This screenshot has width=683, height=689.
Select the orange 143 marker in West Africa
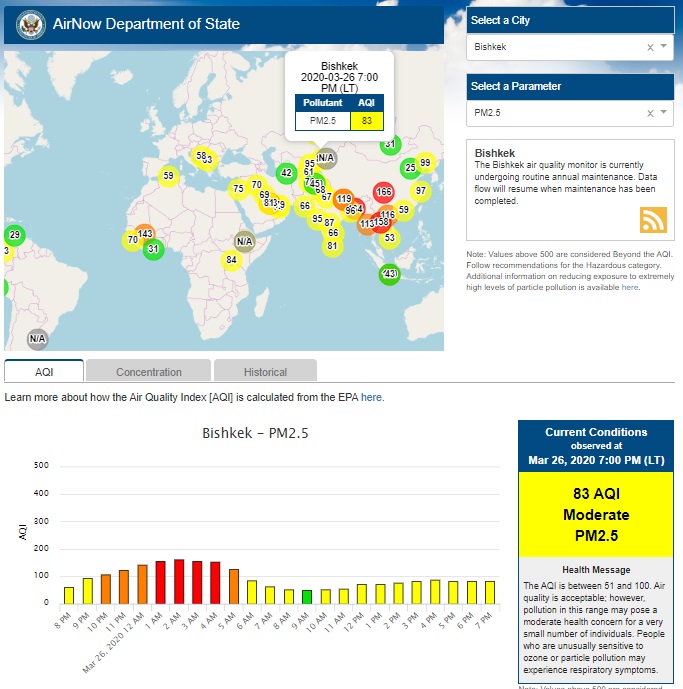click(x=145, y=233)
